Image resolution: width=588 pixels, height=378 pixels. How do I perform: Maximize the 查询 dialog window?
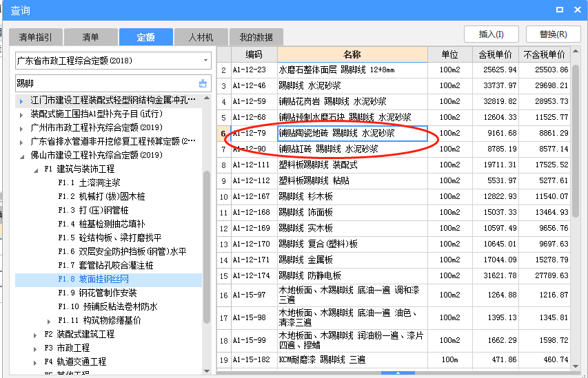(560, 10)
